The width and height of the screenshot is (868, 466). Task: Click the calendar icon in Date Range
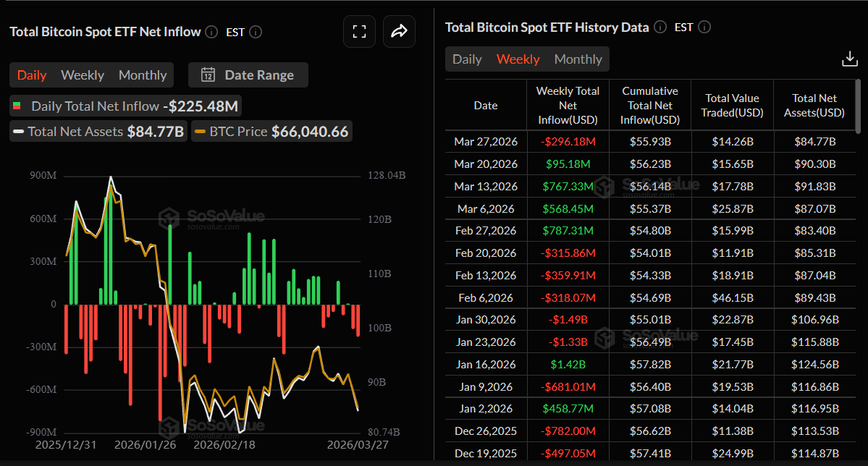point(208,75)
